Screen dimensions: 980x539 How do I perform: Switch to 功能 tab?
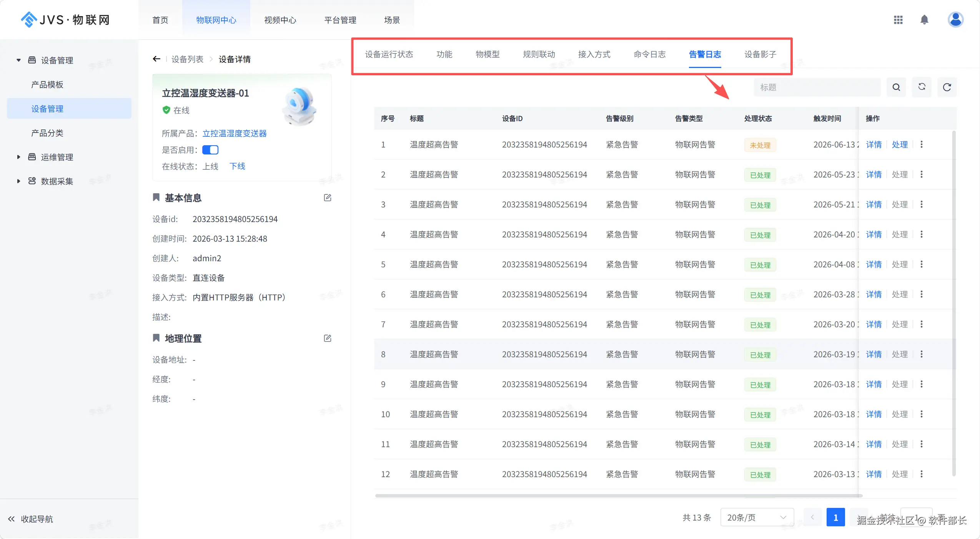tap(444, 55)
